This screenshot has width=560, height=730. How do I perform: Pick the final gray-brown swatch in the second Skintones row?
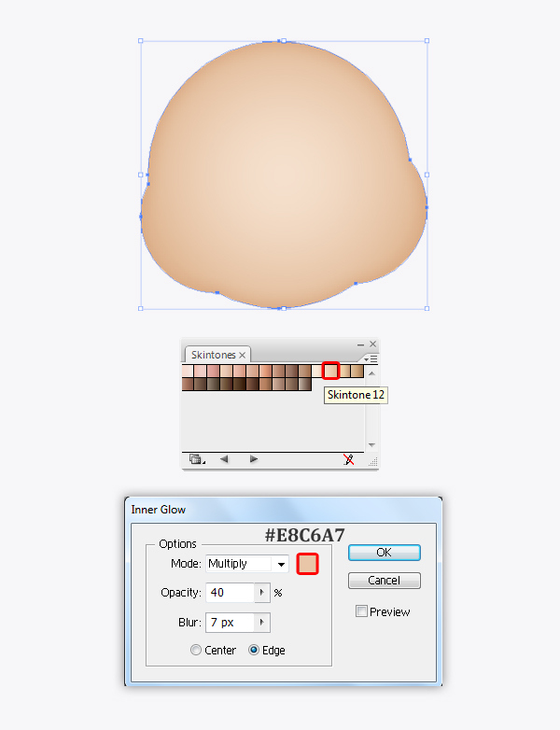[305, 384]
